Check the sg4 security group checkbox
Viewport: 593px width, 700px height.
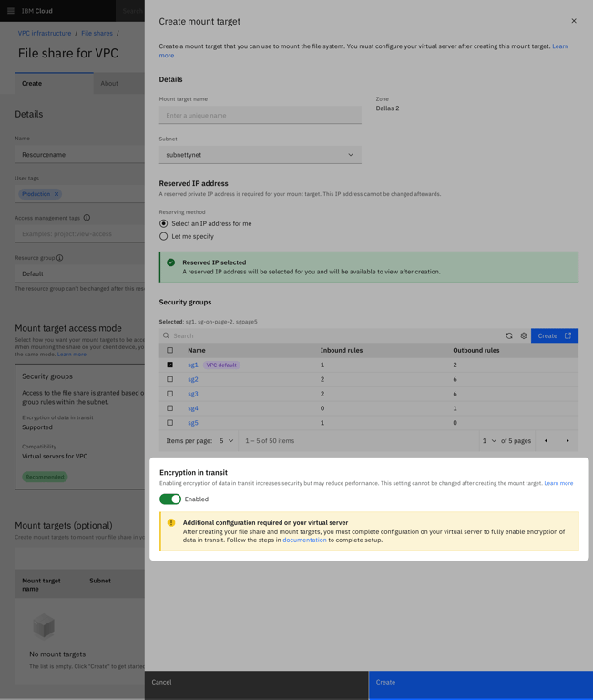[170, 408]
